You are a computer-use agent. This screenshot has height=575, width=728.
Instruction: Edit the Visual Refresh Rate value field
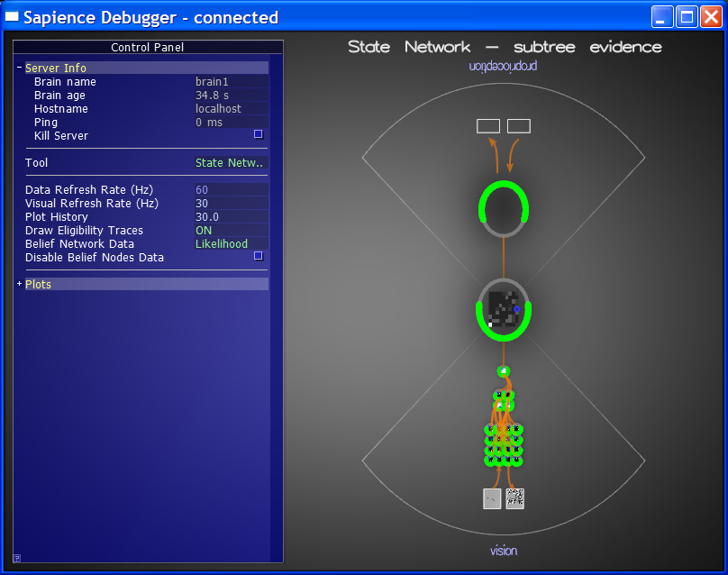coord(231,204)
